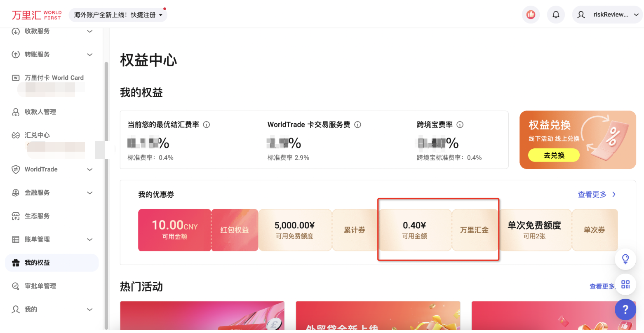The image size is (644, 333).
Task: Open the 外贸贷全新上线 activity banner
Action: coord(378,316)
